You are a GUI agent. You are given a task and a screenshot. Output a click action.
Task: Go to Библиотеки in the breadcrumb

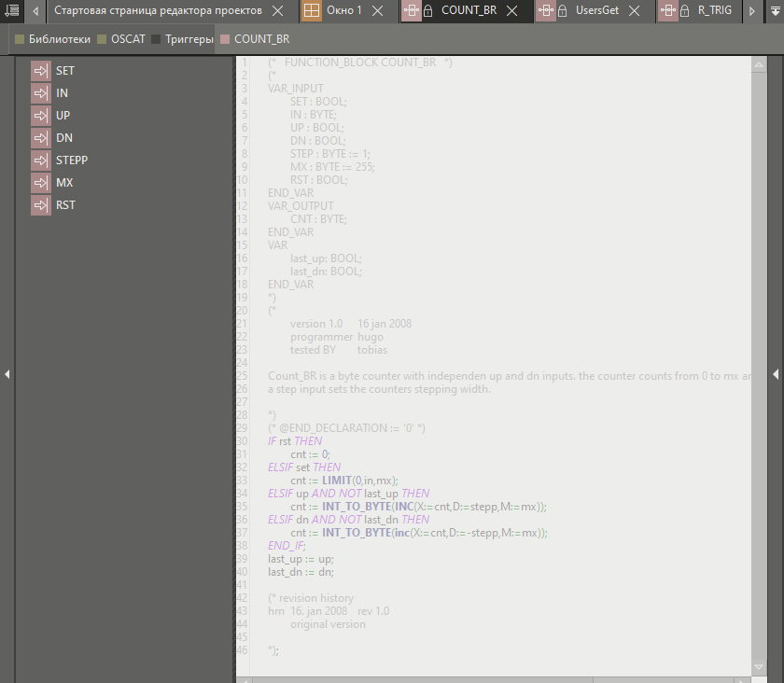tap(59, 40)
